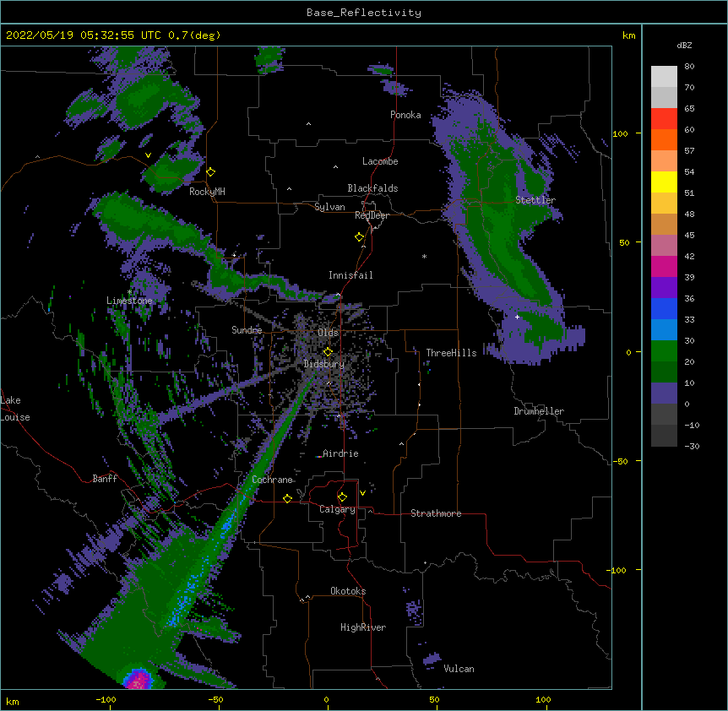The width and height of the screenshot is (728, 711).
Task: Select the Lacombe city label
Action: tap(380, 161)
